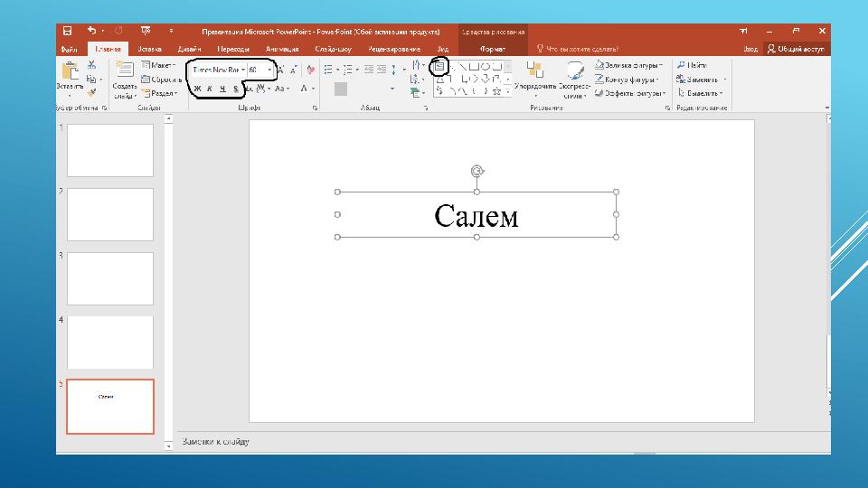Click the Cut scissors icon
Viewport: 868px width, 488px height.
click(x=92, y=65)
